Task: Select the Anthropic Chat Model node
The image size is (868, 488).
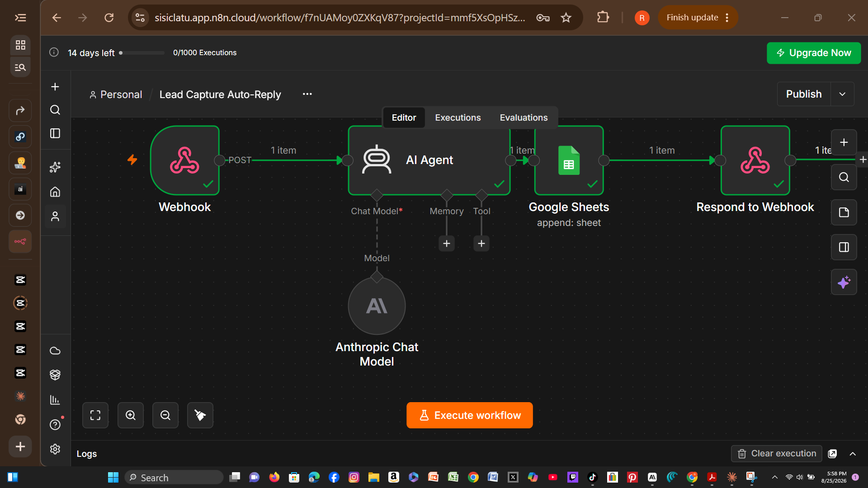Action: click(377, 306)
